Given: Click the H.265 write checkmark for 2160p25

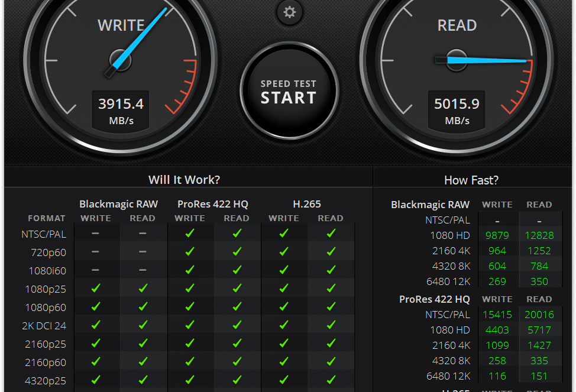Looking at the screenshot, I should 284,343.
